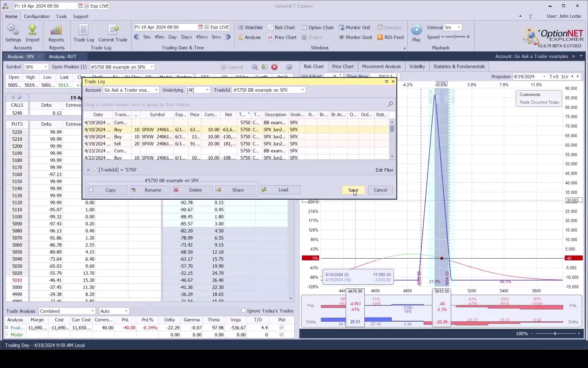Open the Open Position dropdown
The height and width of the screenshot is (368, 588).
[x=152, y=67]
